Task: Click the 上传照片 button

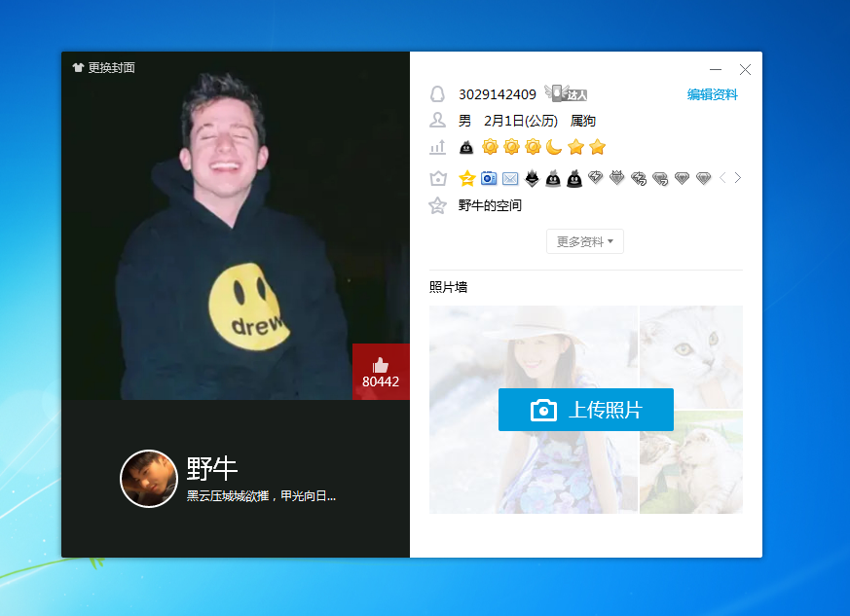Action: [586, 410]
